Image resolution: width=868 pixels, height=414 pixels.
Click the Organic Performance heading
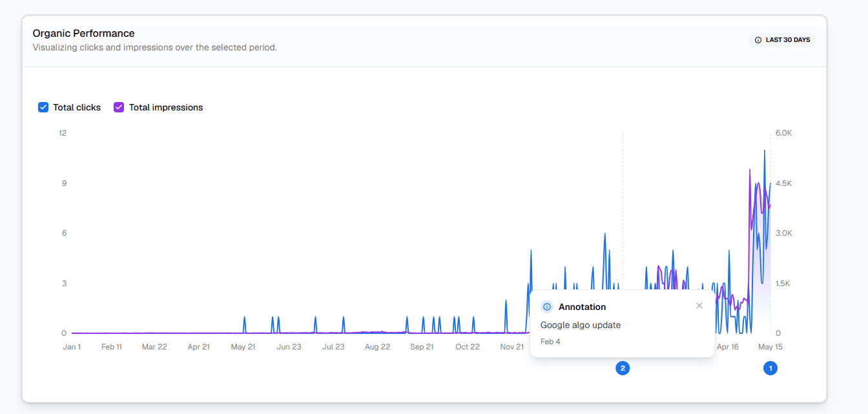coord(83,34)
